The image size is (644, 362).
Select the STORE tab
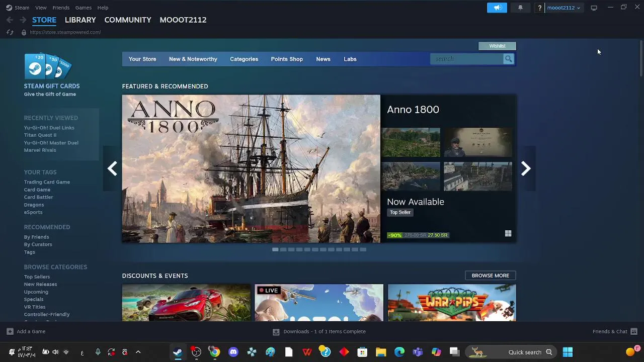click(x=44, y=20)
